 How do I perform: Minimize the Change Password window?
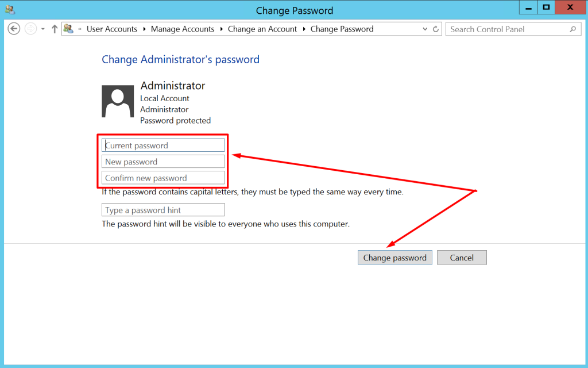pos(528,7)
